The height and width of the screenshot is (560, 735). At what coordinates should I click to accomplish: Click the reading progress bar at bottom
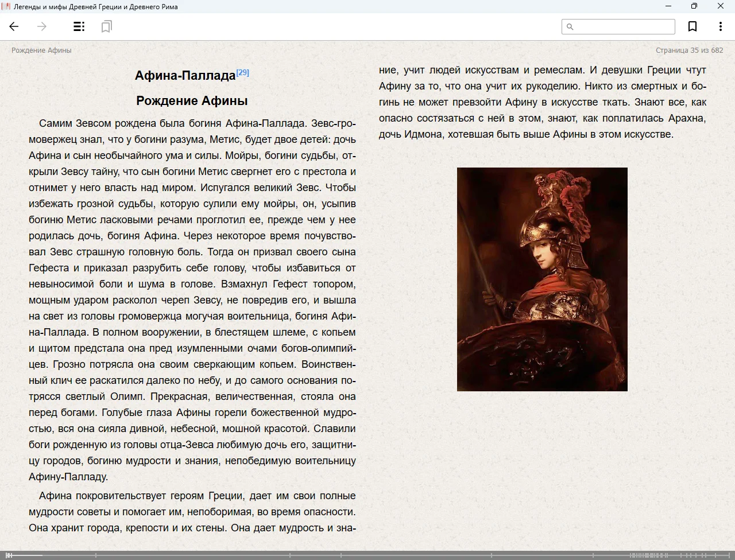(367, 555)
